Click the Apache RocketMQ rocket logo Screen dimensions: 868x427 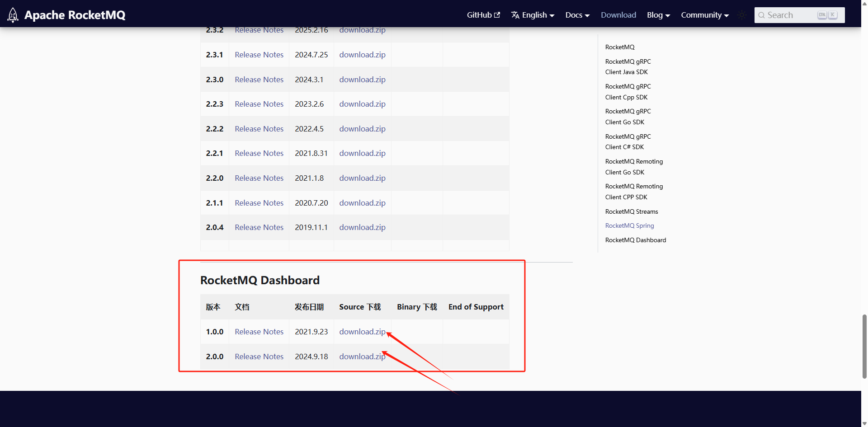(x=13, y=15)
